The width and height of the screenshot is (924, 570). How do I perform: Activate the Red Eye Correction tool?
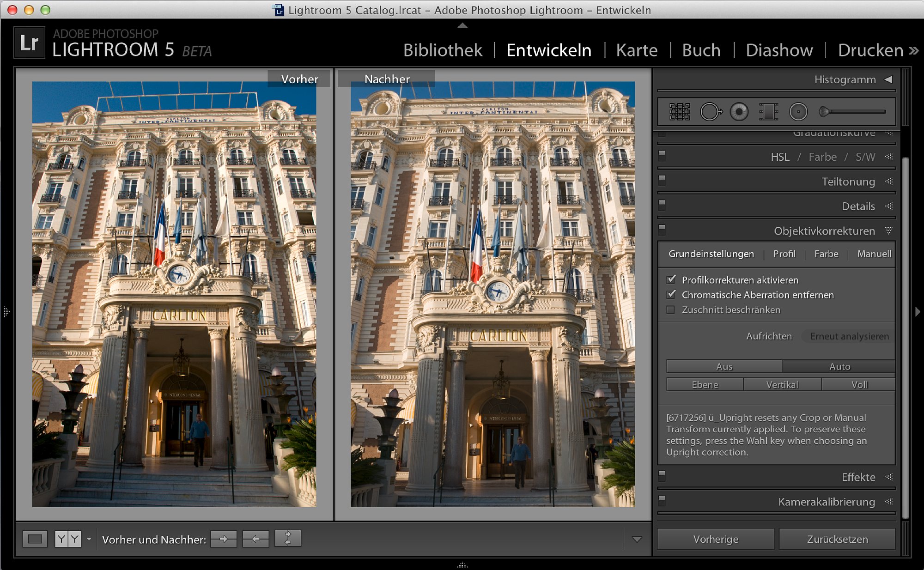pos(739,112)
